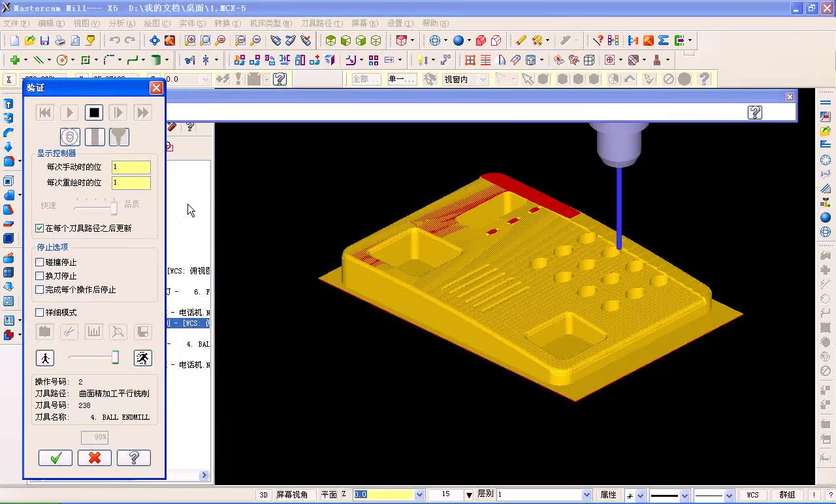Viewport: 836px width, 504px height.
Task: Expand the wireframe globe dropdown arrow
Action: point(445,40)
